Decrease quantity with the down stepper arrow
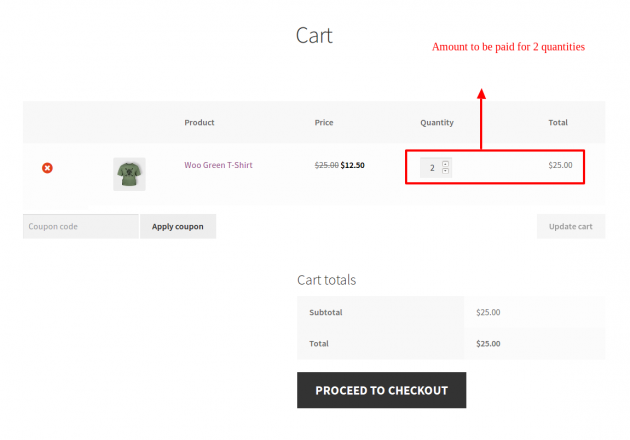The height and width of the screenshot is (440, 630). click(445, 171)
